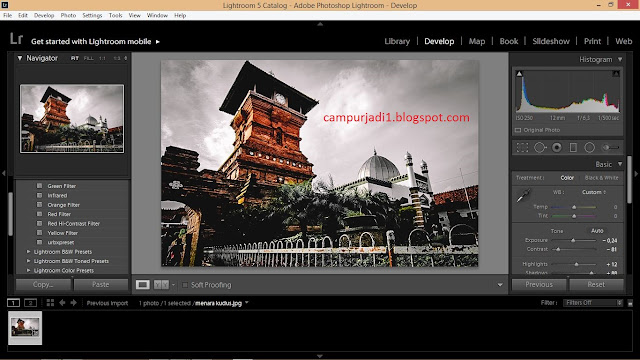
Task: Select main window display button 1
Action: 13,302
